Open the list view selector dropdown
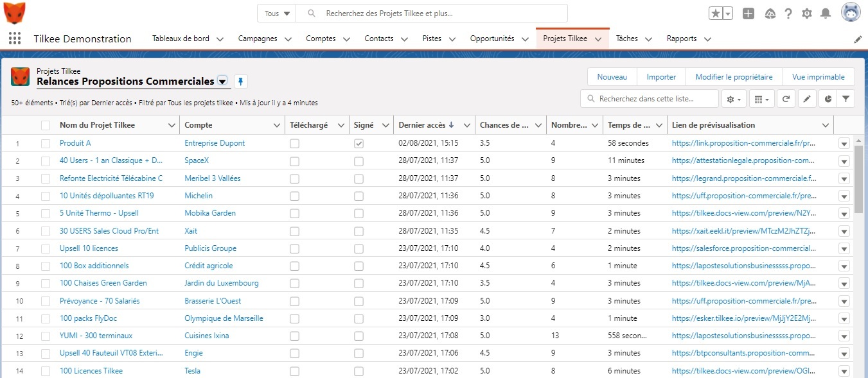Screen dimensions: 868x378 point(222,82)
